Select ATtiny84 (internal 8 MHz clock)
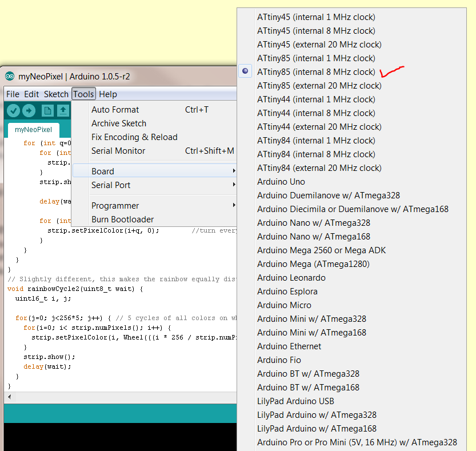 tap(316, 154)
